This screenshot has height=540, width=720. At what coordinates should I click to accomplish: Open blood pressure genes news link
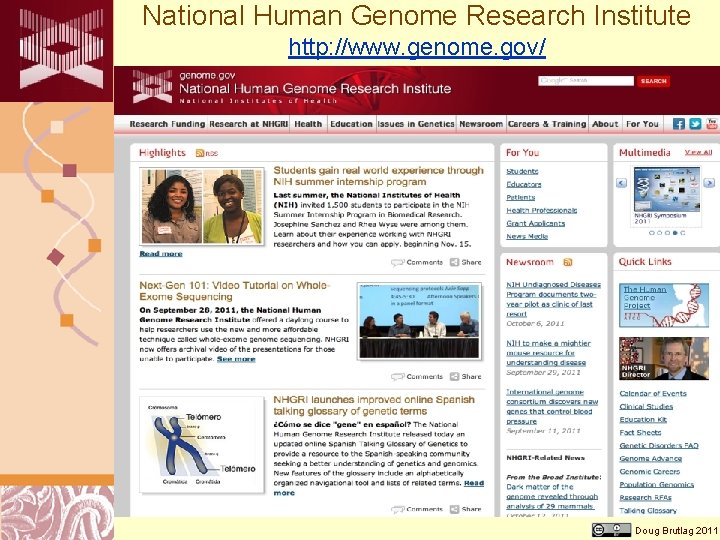point(552,406)
